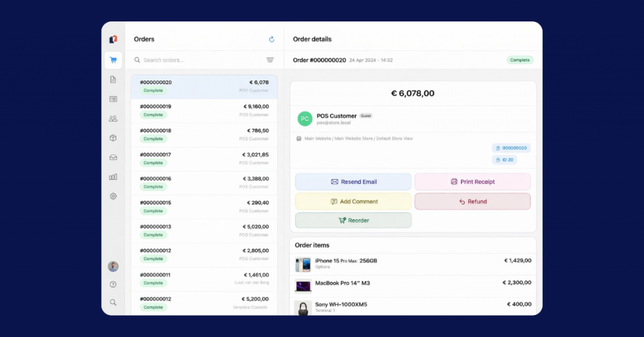This screenshot has width=644, height=337.
Task: Click the document icon in the sidebar
Action: (x=113, y=80)
